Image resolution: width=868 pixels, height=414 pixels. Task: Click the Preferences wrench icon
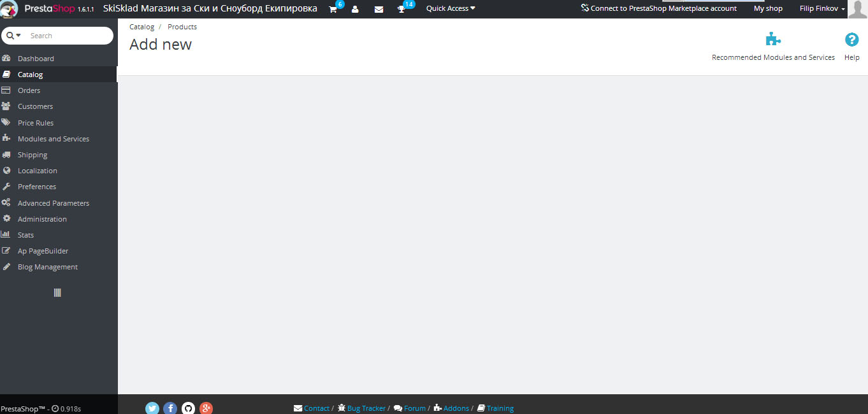[6, 187]
